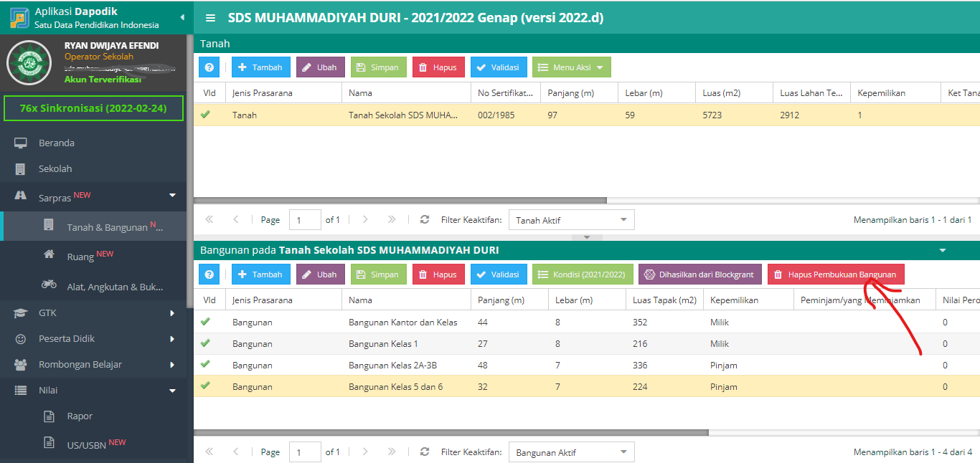Click Hapus in Tanah toolbar
The height and width of the screenshot is (463, 980).
[x=438, y=67]
